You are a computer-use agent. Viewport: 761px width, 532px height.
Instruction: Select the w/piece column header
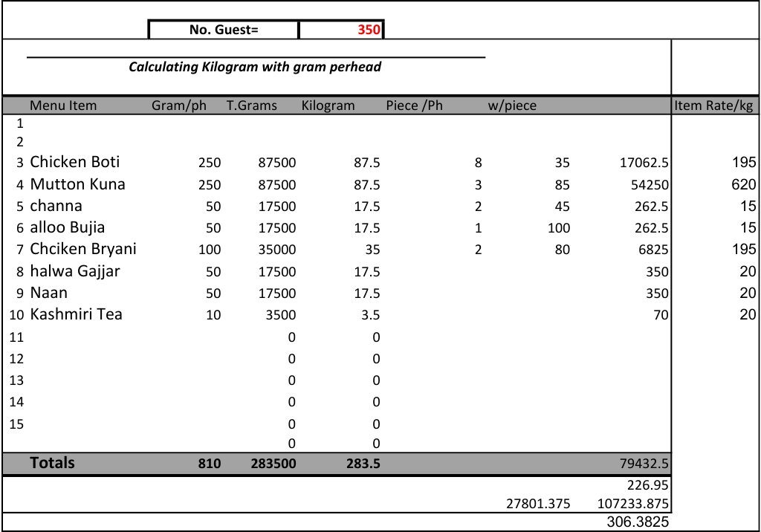512,106
